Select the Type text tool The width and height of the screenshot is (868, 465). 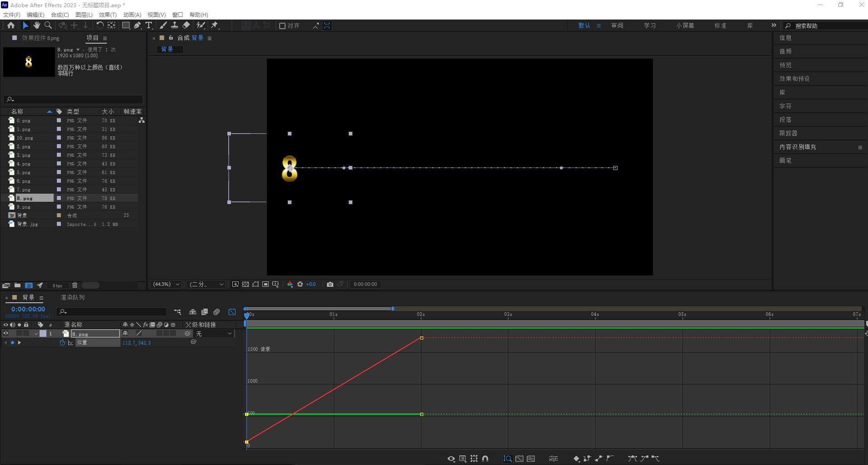[x=149, y=25]
